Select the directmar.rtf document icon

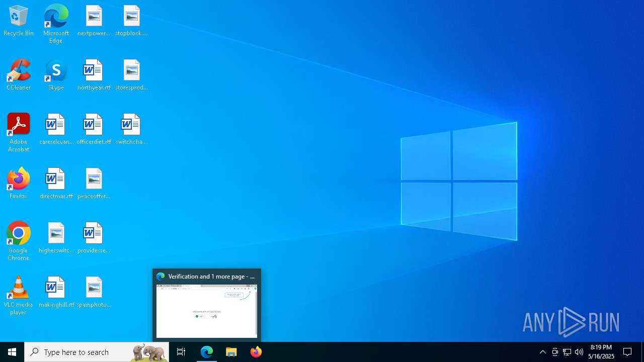56,184
